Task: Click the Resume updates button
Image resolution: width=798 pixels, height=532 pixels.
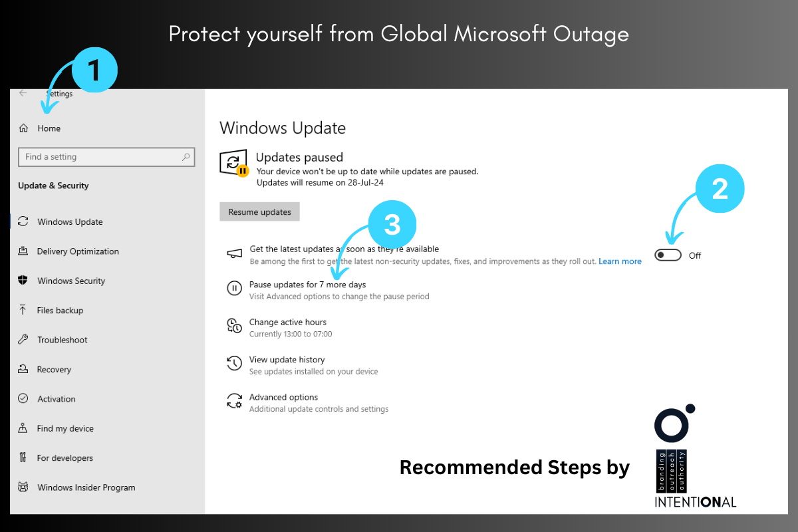Action: coord(260,212)
